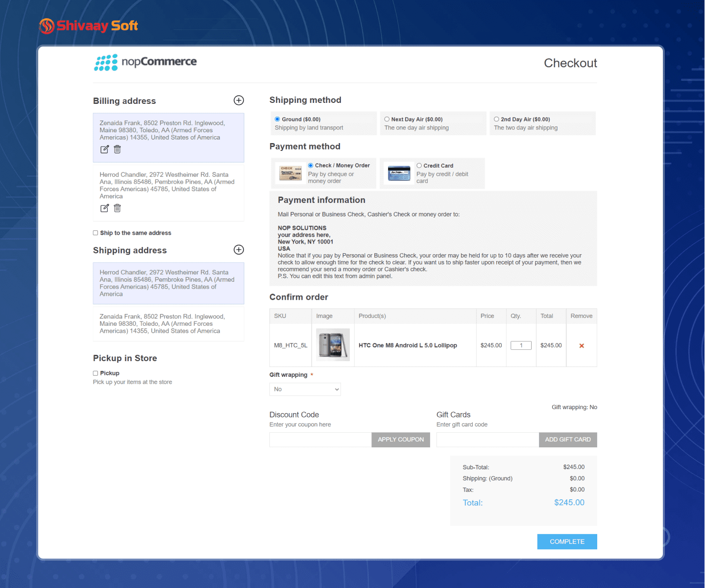
Task: Remove HTC One M8 from order
Action: click(x=582, y=346)
